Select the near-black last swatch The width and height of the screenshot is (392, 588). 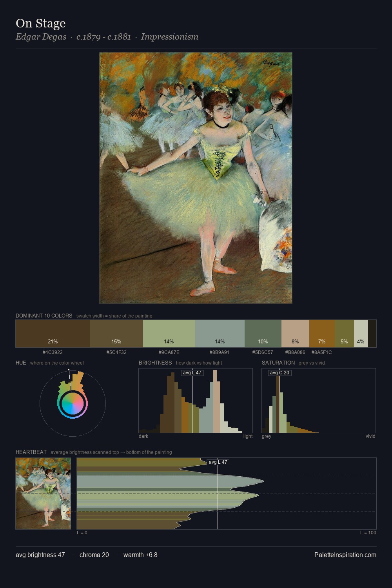(x=372, y=334)
